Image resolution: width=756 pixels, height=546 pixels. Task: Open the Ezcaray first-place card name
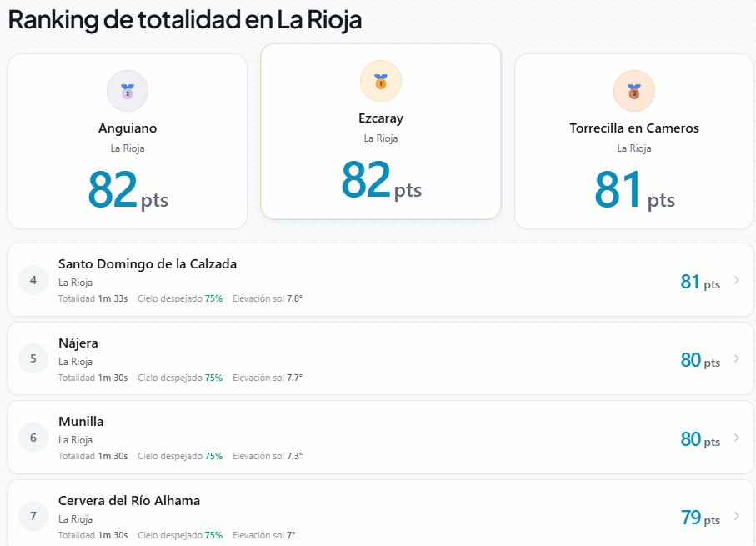click(381, 118)
